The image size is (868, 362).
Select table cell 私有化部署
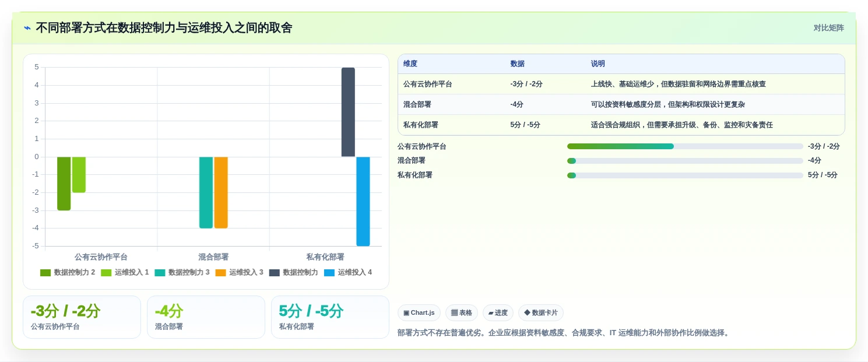coord(421,125)
